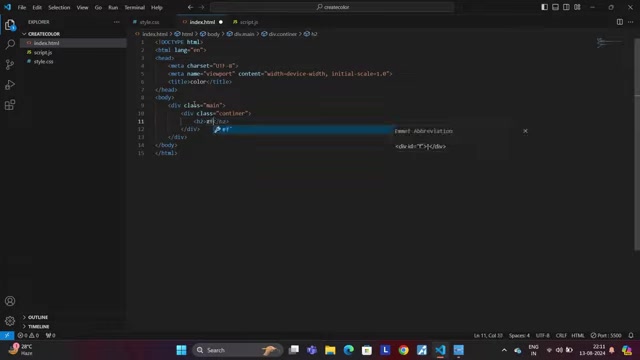This screenshot has height=360, width=640.
Task: Open the Extensions view
Action: pyautogui.click(x=10, y=105)
